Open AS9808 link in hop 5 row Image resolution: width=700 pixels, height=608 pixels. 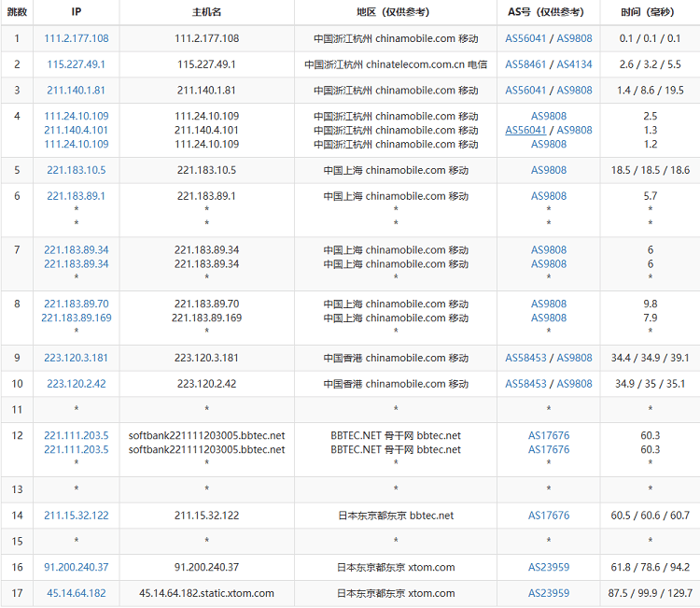coord(549,170)
